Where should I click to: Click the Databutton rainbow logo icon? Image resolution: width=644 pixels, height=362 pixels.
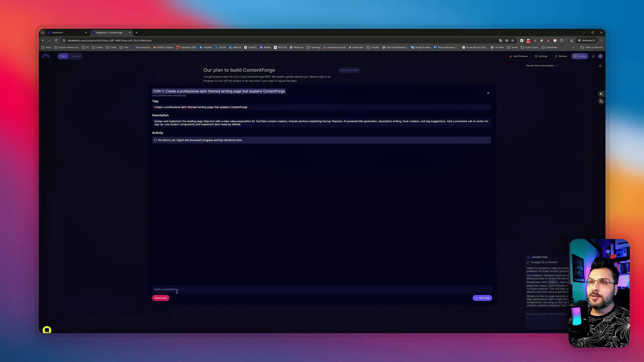tap(46, 56)
